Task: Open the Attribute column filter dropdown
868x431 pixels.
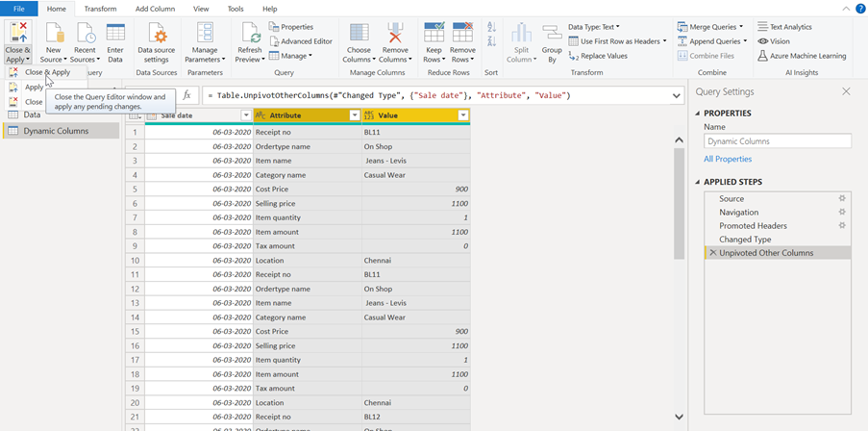Action: (355, 115)
